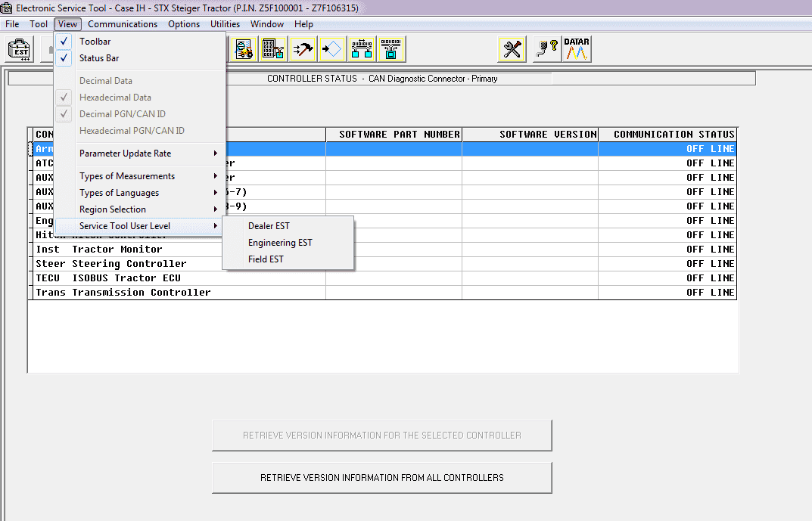
Task: Open the Options menu
Action: click(x=184, y=23)
